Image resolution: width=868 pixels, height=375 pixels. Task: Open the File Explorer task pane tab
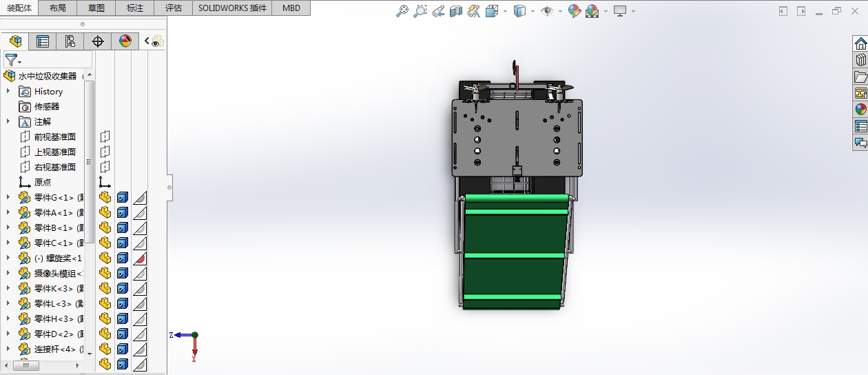pyautogui.click(x=860, y=77)
